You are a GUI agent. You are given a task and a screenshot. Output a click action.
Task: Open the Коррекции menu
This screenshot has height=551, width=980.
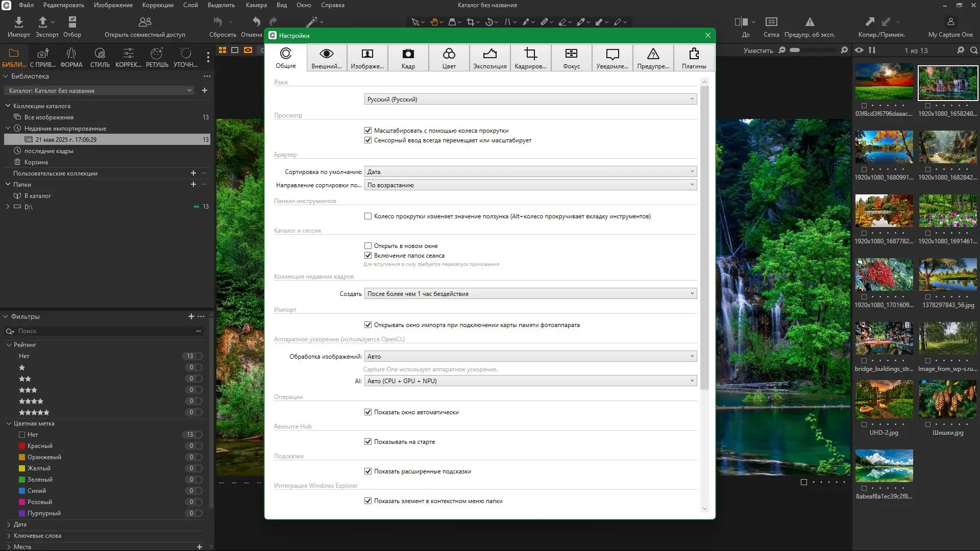[x=158, y=5]
